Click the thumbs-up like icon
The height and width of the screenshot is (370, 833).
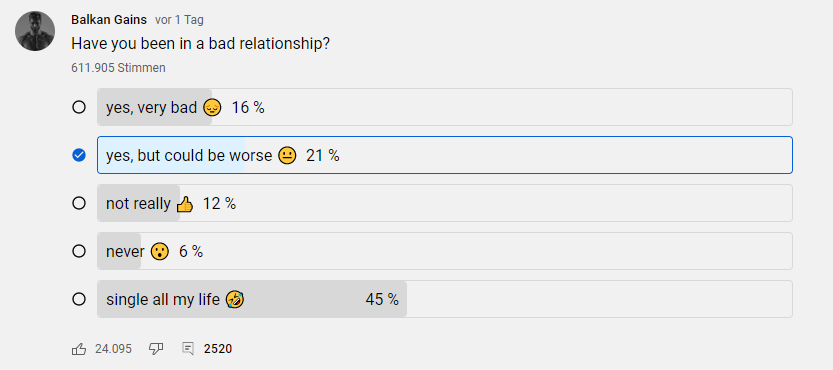point(79,349)
